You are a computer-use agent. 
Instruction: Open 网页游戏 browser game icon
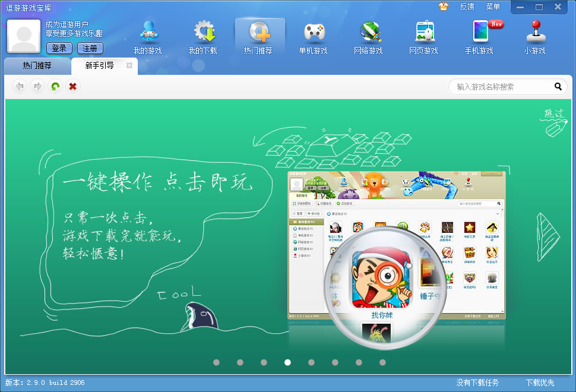pos(423,37)
